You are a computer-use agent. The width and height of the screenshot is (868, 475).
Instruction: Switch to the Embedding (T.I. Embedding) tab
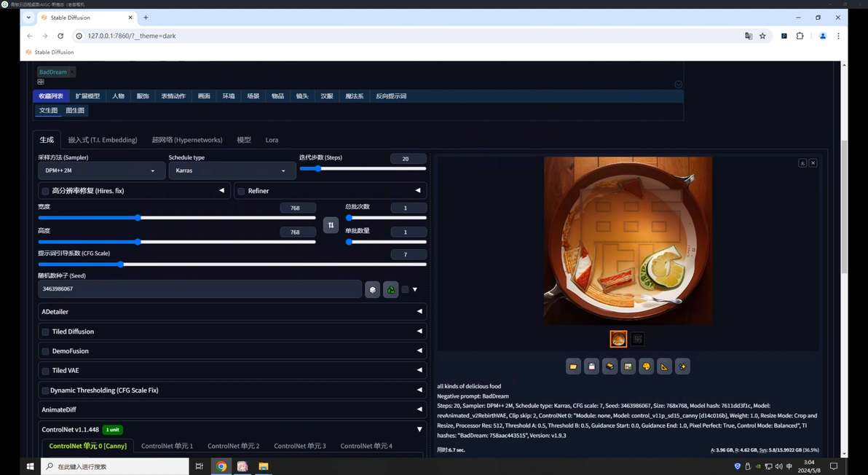[103, 140]
